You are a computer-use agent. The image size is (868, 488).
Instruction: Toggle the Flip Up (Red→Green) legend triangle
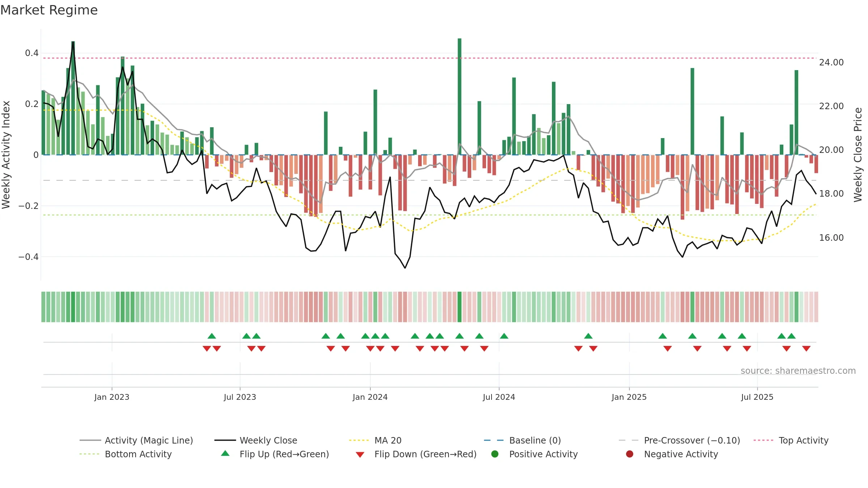tap(225, 453)
